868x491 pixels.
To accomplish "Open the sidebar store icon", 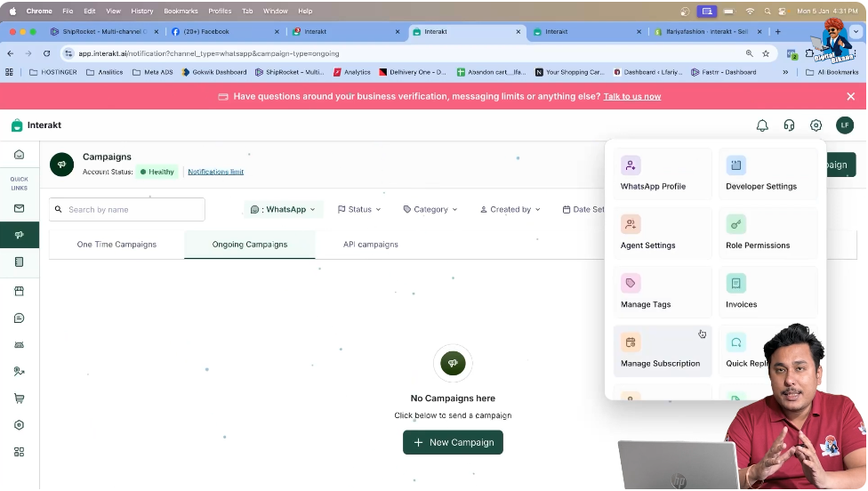I will point(20,291).
